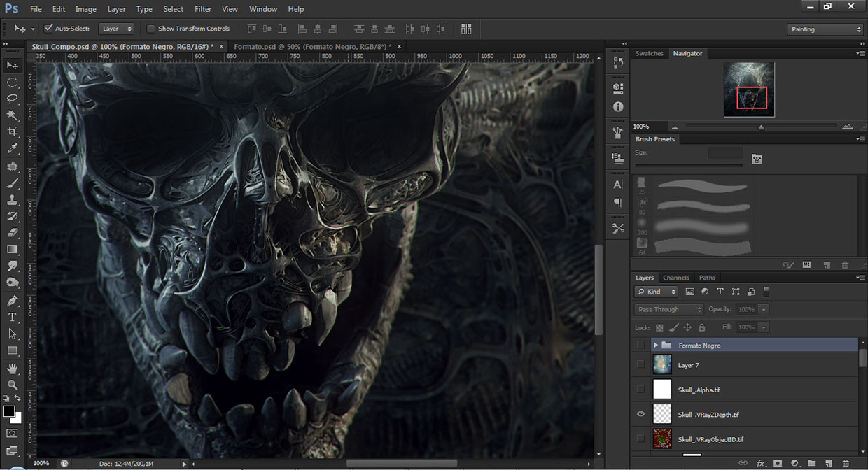
Task: Select the Hand tool
Action: click(x=13, y=368)
